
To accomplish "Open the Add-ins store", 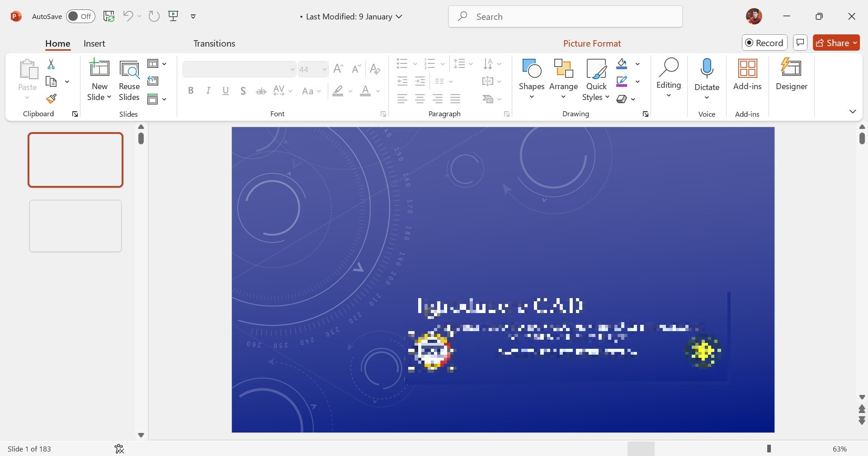I will pos(747,75).
